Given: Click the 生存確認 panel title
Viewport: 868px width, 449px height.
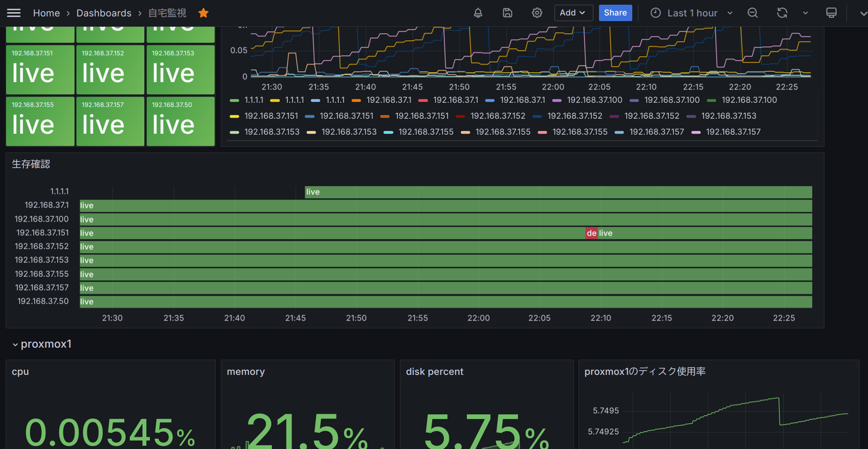Looking at the screenshot, I should (31, 164).
